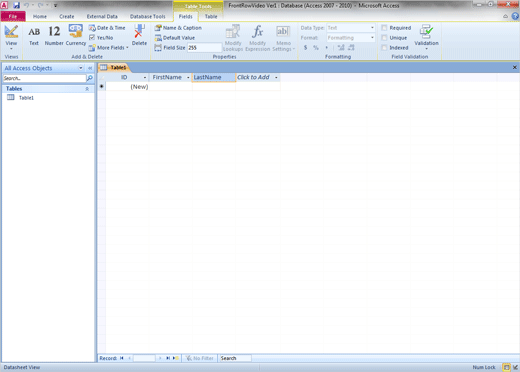Switch to the Table ribbon tab
Viewport: 520px width, 372px height.
(x=211, y=16)
